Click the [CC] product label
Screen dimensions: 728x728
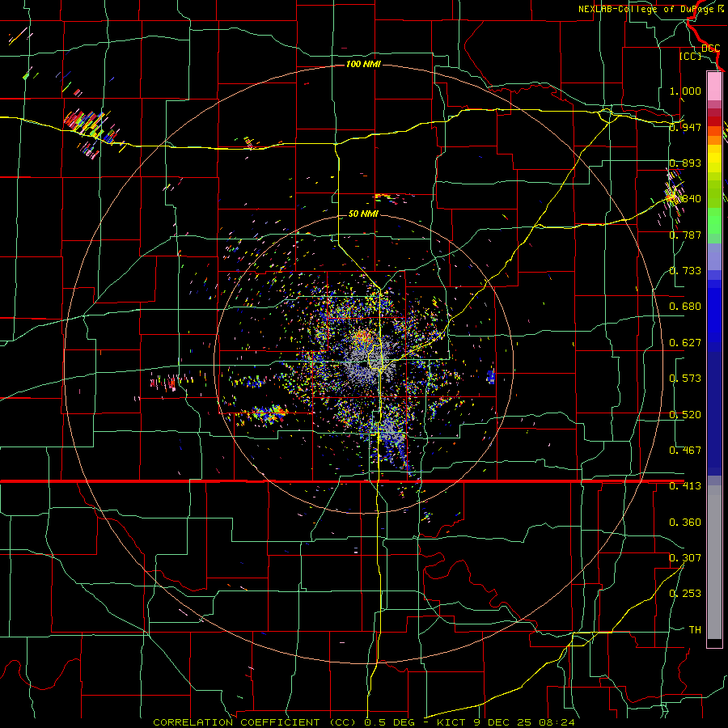point(690,56)
